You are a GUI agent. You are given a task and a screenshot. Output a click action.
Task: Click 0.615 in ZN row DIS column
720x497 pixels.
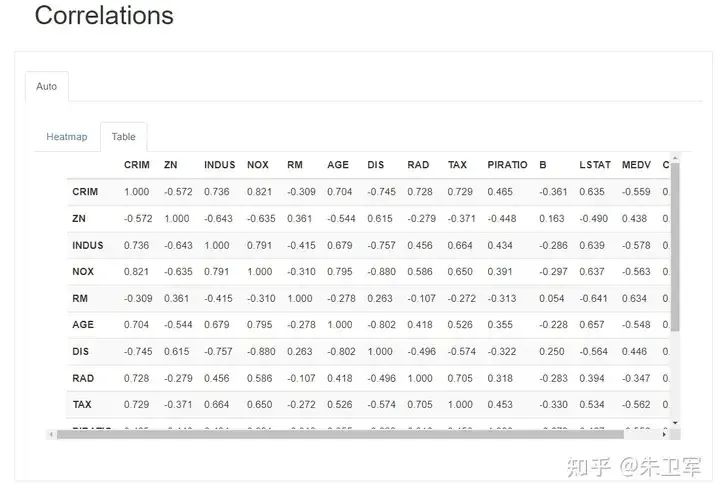point(380,219)
